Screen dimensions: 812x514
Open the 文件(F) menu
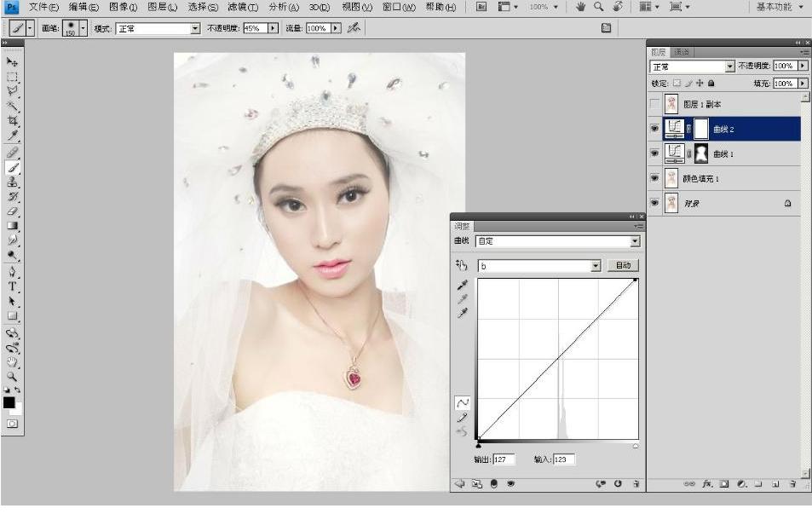pos(43,7)
